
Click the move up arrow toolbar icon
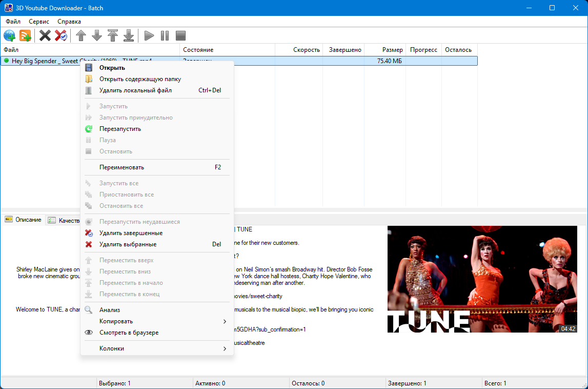[80, 35]
